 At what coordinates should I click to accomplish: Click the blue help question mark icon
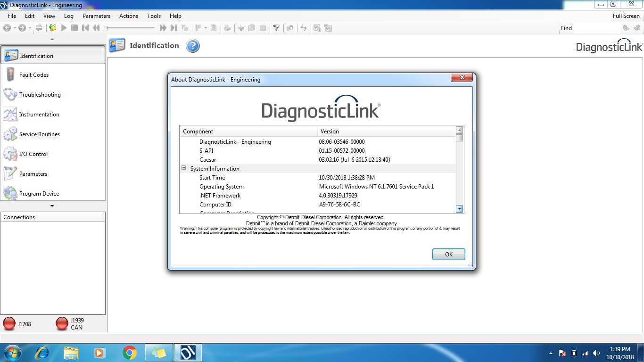(x=193, y=46)
